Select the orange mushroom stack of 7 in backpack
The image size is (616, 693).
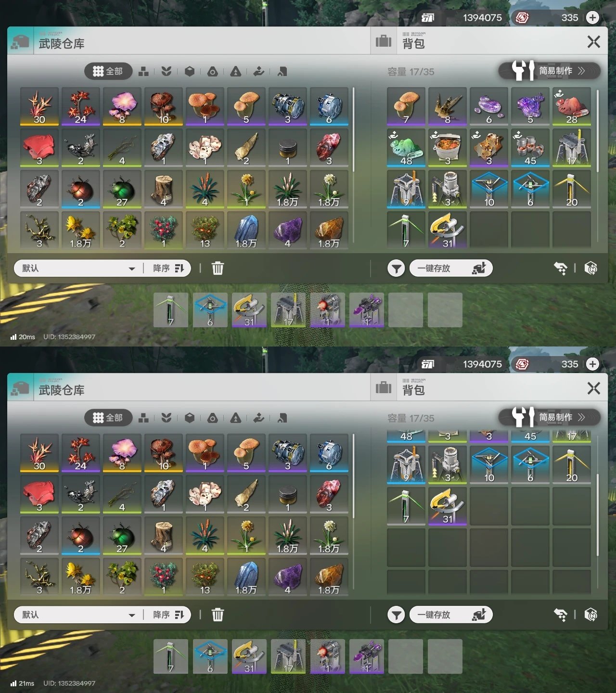click(x=406, y=106)
